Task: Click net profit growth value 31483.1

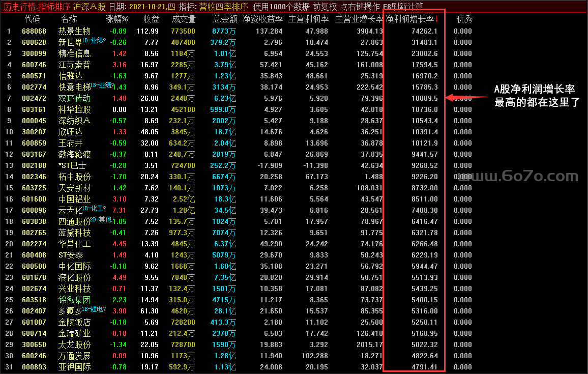Action: click(424, 42)
